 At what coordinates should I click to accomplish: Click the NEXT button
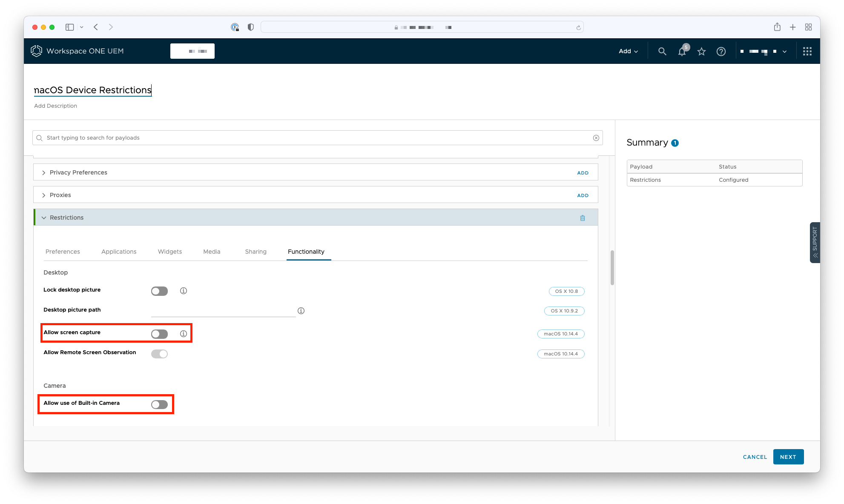pyautogui.click(x=788, y=456)
